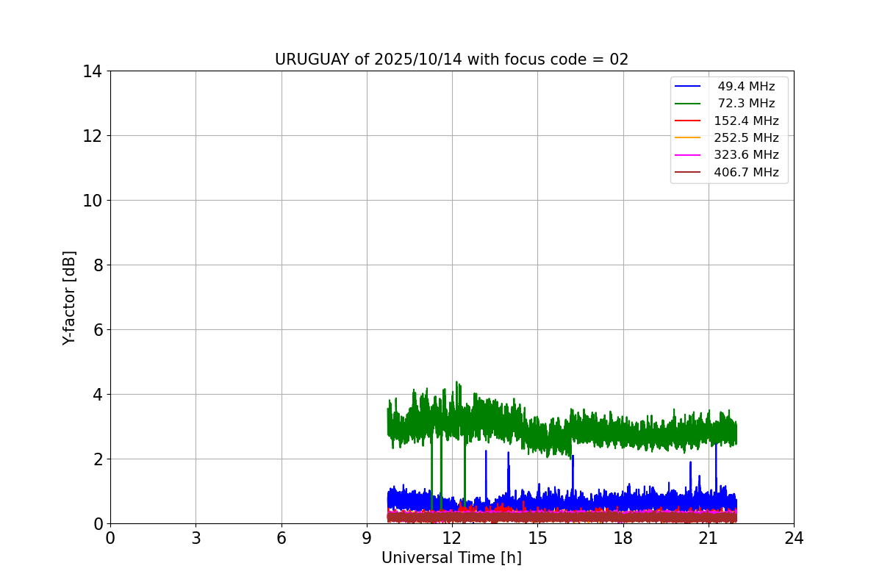This screenshot has height=588, width=882.
Task: Click the magenta line swatch in legend
Action: (x=688, y=155)
